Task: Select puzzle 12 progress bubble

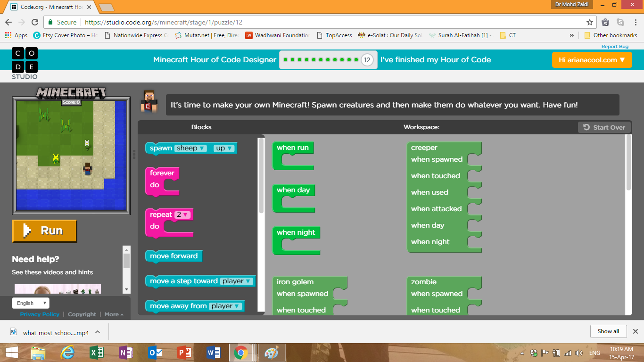Action: point(367,60)
